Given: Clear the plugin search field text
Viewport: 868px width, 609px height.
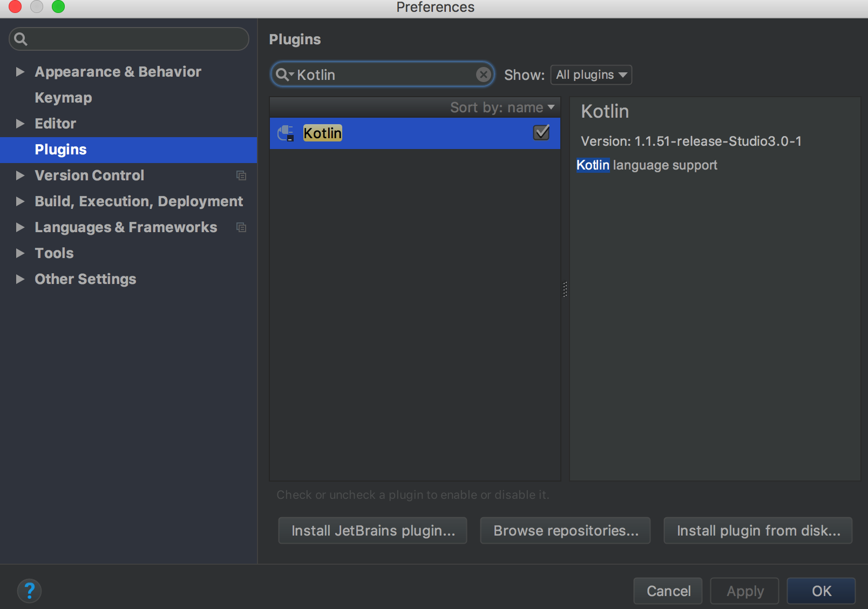Looking at the screenshot, I should pyautogui.click(x=484, y=75).
